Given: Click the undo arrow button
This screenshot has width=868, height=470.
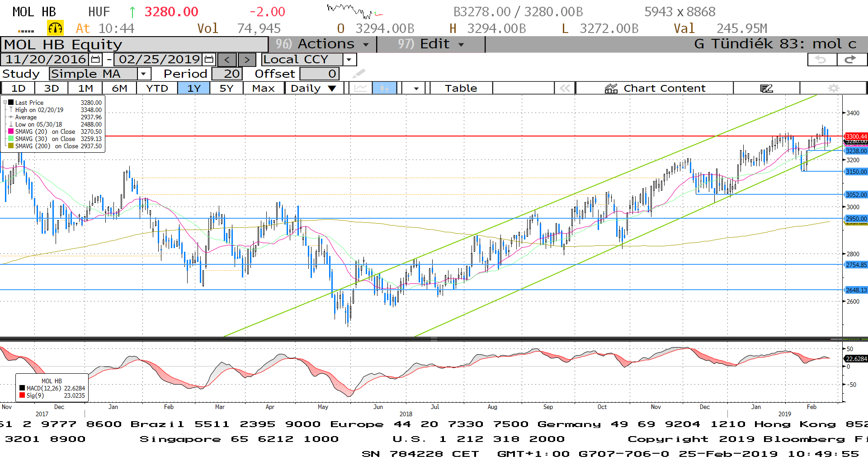Looking at the screenshot, I should [x=821, y=60].
